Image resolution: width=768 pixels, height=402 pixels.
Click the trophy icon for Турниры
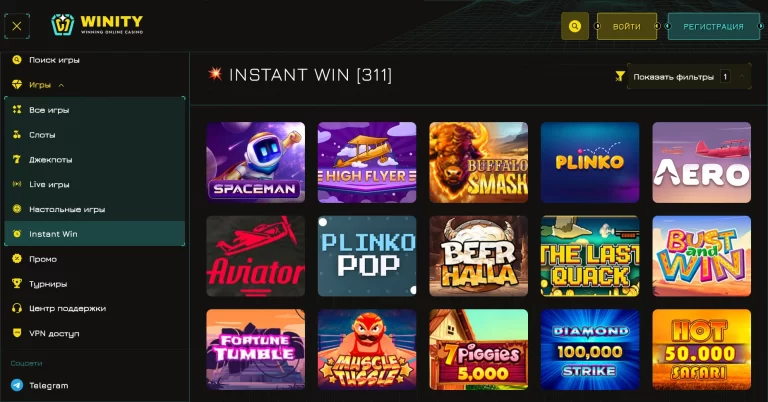click(17, 284)
